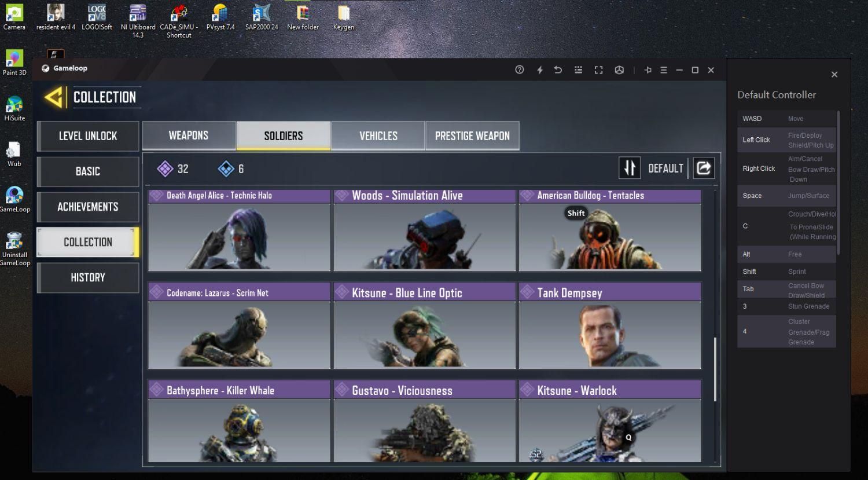This screenshot has height=480, width=868.
Task: Open the BASIC sidebar section
Action: click(88, 171)
